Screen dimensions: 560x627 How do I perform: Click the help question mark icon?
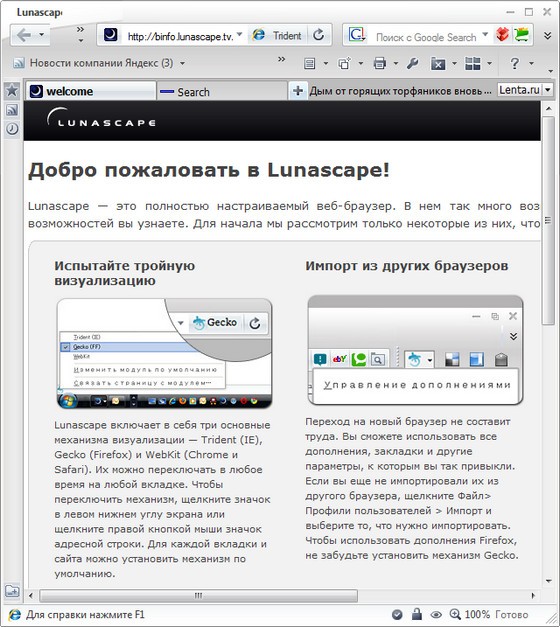(515, 63)
